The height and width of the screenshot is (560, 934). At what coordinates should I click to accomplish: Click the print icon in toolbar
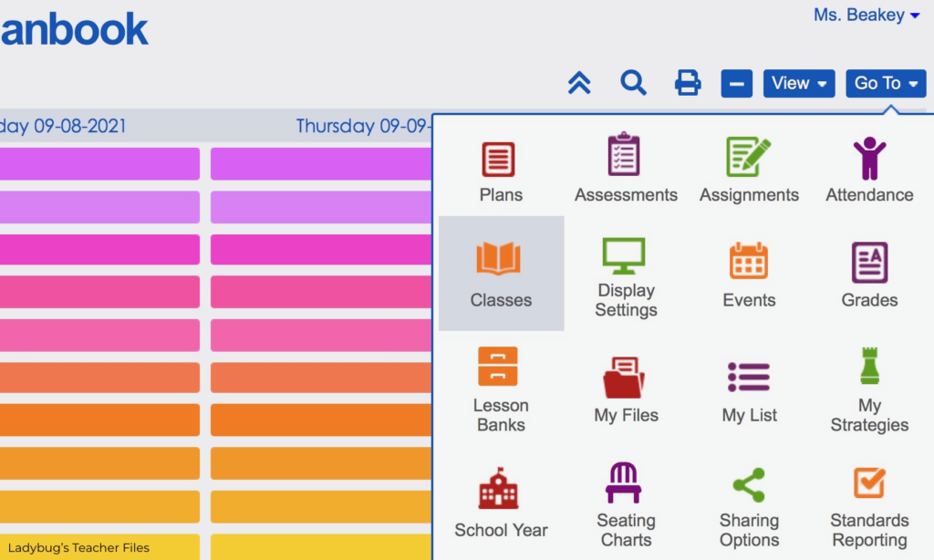(x=688, y=83)
